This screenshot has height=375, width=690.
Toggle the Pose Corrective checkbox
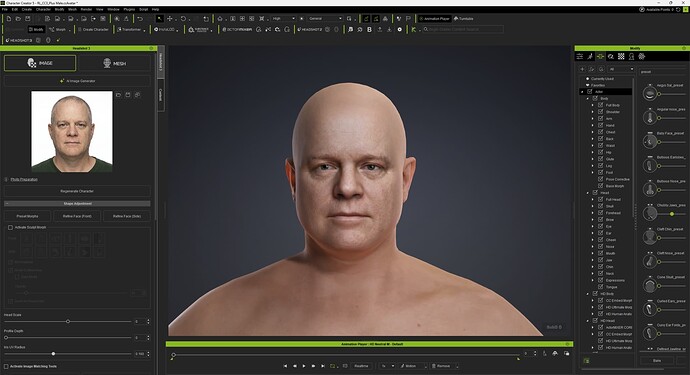[600, 179]
